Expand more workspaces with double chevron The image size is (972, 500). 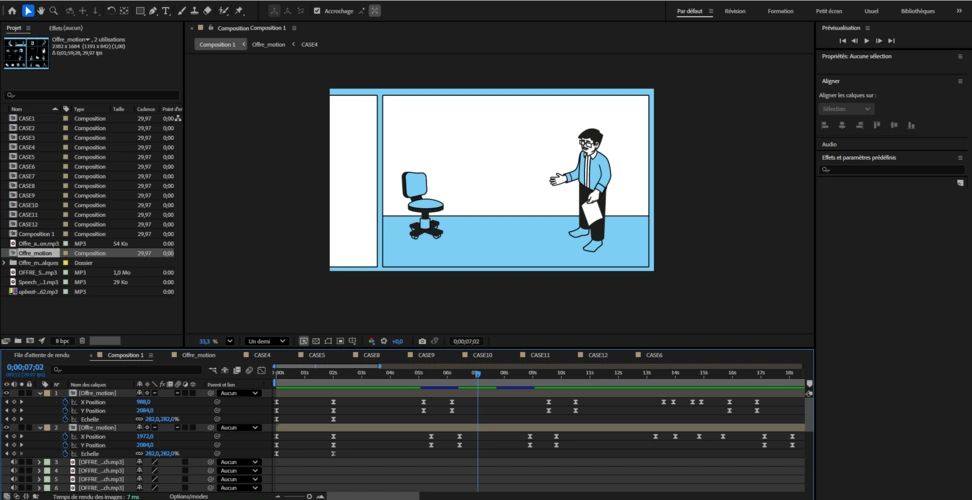pyautogui.click(x=959, y=11)
